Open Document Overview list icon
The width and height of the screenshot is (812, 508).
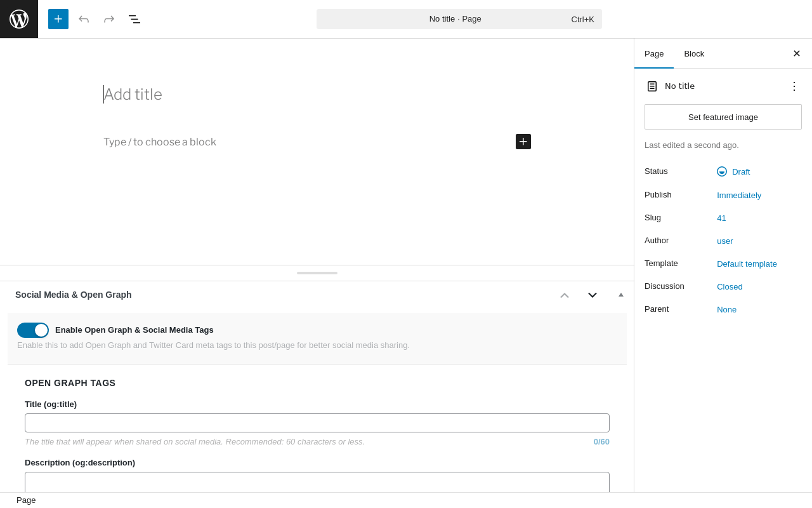134,19
